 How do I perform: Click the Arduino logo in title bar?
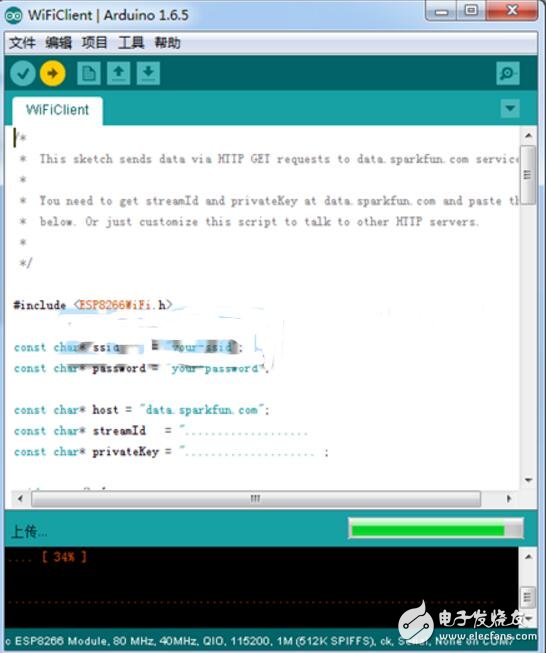pos(13,15)
